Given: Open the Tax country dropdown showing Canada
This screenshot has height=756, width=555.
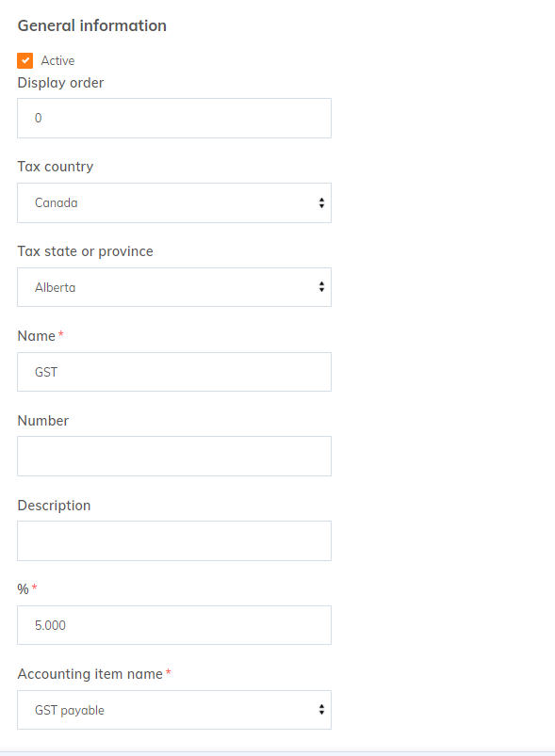Looking at the screenshot, I should tap(174, 203).
